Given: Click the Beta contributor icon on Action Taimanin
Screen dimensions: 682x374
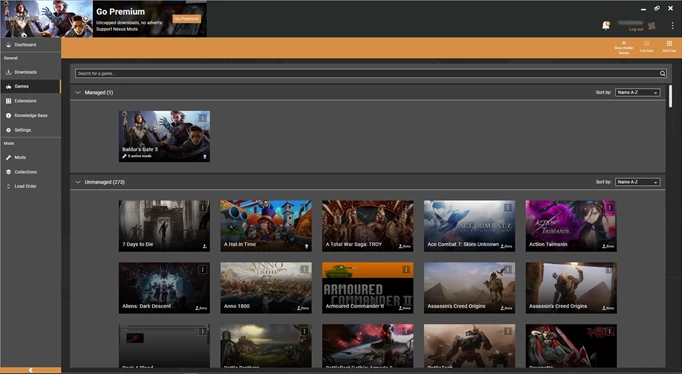Looking at the screenshot, I should click(608, 246).
